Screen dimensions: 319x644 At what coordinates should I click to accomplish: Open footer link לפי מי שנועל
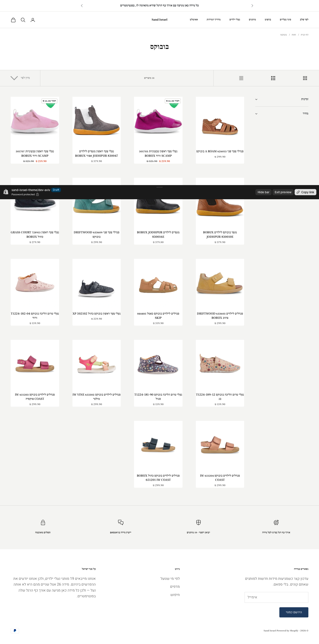[170, 578]
